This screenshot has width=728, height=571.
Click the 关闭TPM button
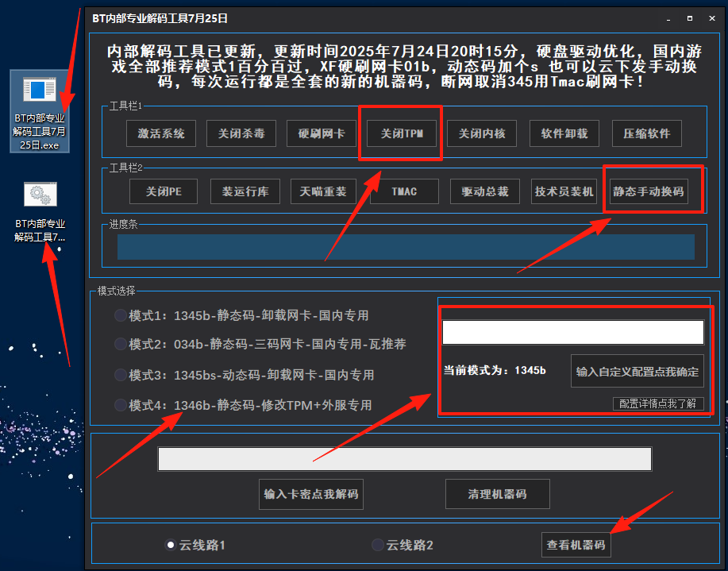click(402, 133)
